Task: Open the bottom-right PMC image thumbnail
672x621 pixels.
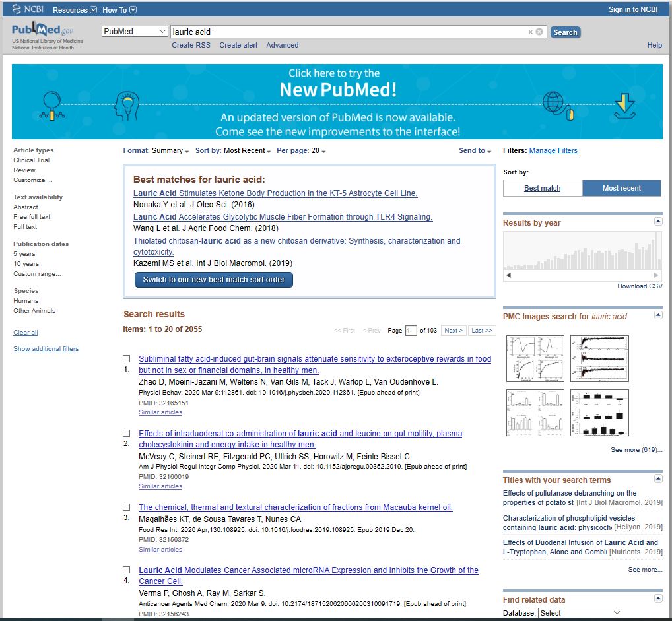Action: click(599, 412)
